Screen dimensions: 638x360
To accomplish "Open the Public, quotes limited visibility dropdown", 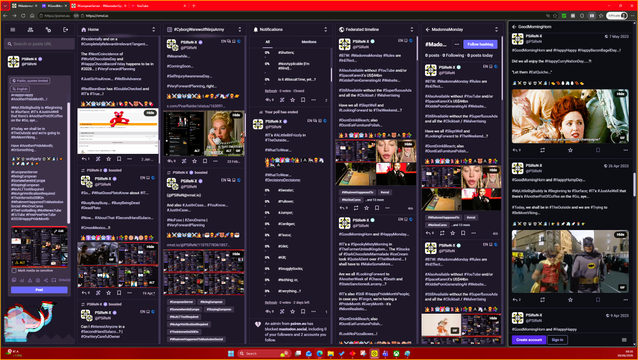I will 30,81.
